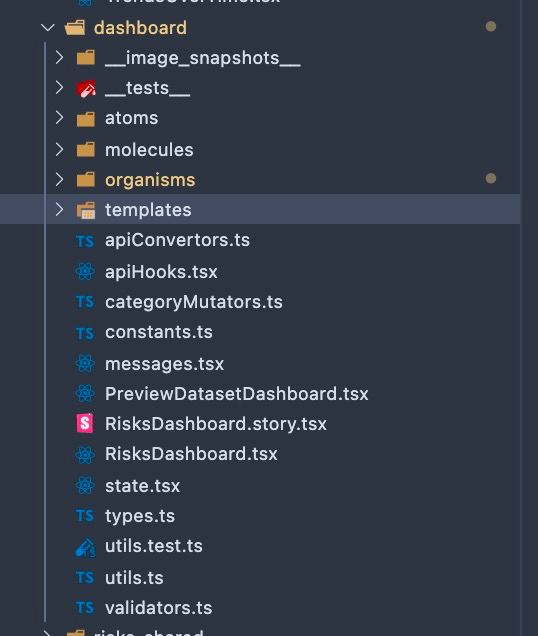
Task: Click the test flask icon for utils.test.ts
Action: (x=85, y=547)
